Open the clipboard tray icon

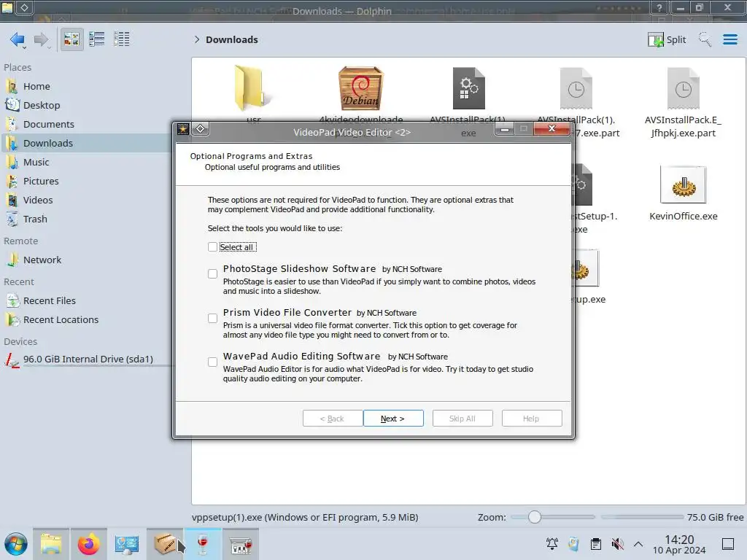coord(595,544)
